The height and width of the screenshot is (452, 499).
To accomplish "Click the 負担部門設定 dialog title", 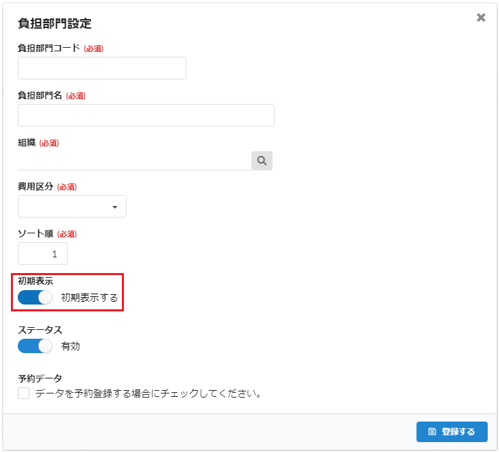I will pos(55,23).
